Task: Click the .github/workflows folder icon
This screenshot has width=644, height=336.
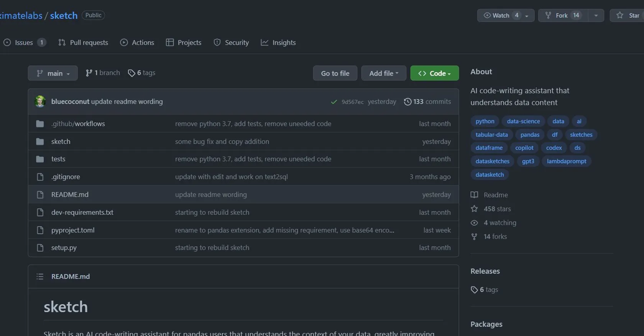Action: point(40,124)
